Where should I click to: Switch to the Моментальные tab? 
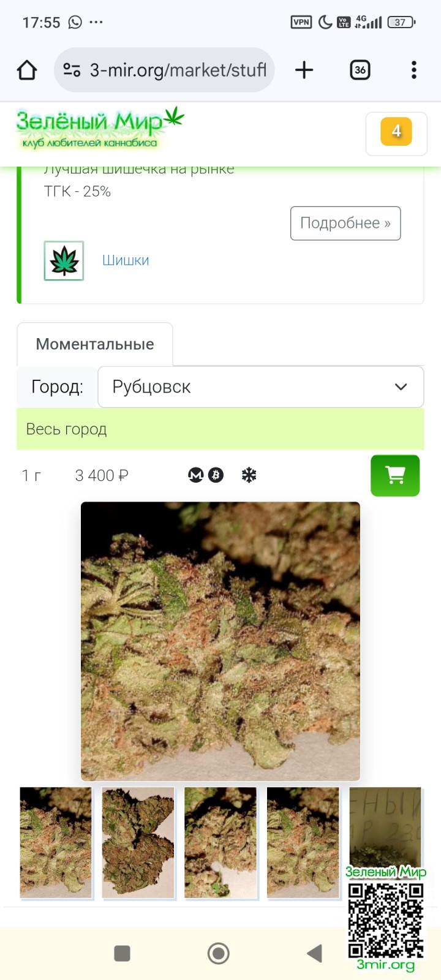click(x=95, y=344)
